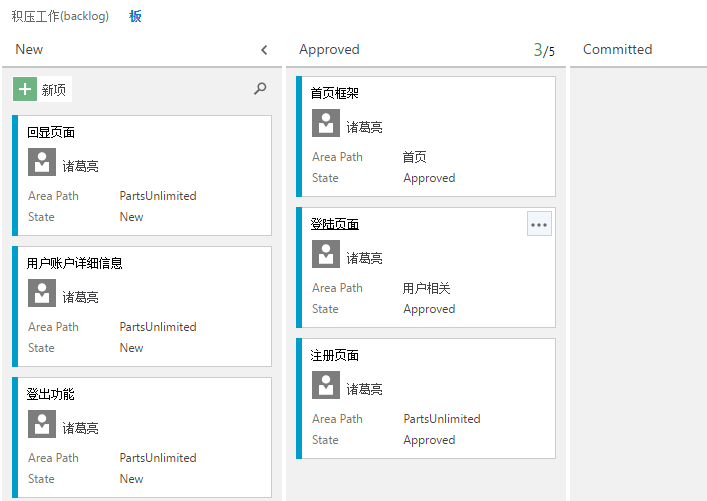Click State value New on 回显页面 card
This screenshot has width=707, height=501.
[131, 217]
